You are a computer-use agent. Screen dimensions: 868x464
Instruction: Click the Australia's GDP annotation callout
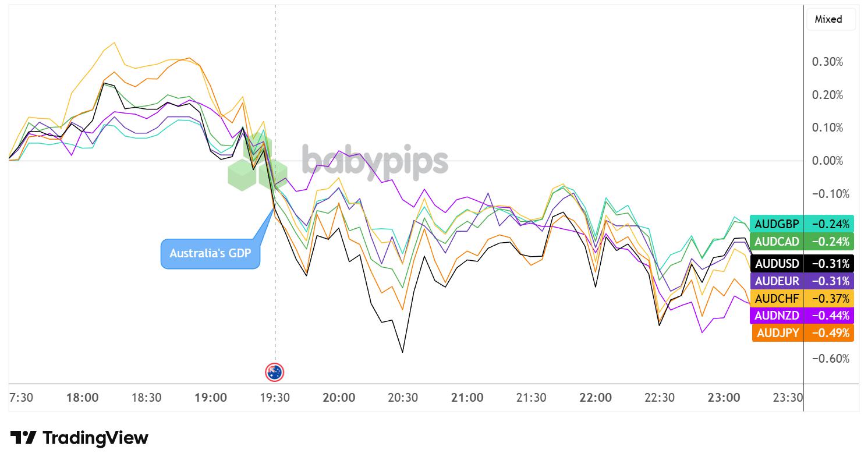click(x=211, y=254)
